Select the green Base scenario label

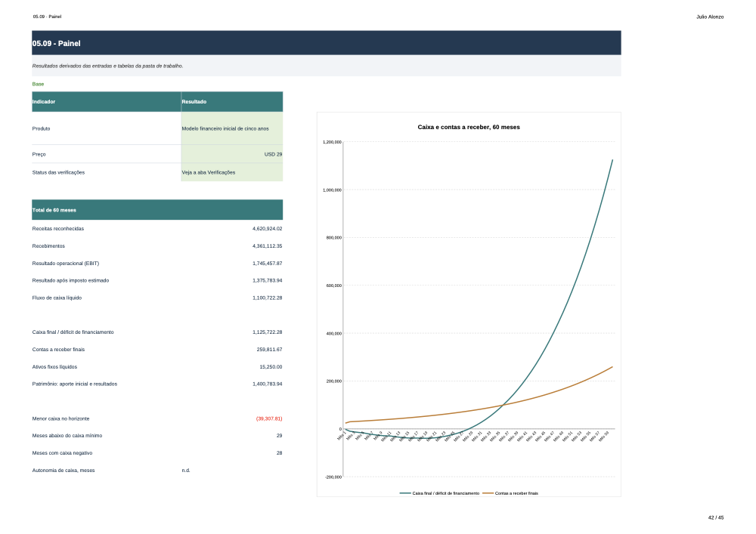[38, 85]
